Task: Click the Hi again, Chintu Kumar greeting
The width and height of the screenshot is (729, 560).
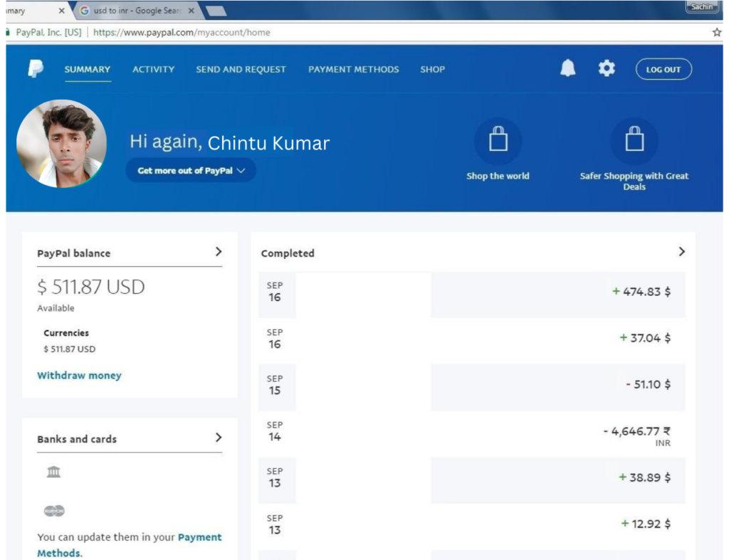Action: [x=230, y=142]
